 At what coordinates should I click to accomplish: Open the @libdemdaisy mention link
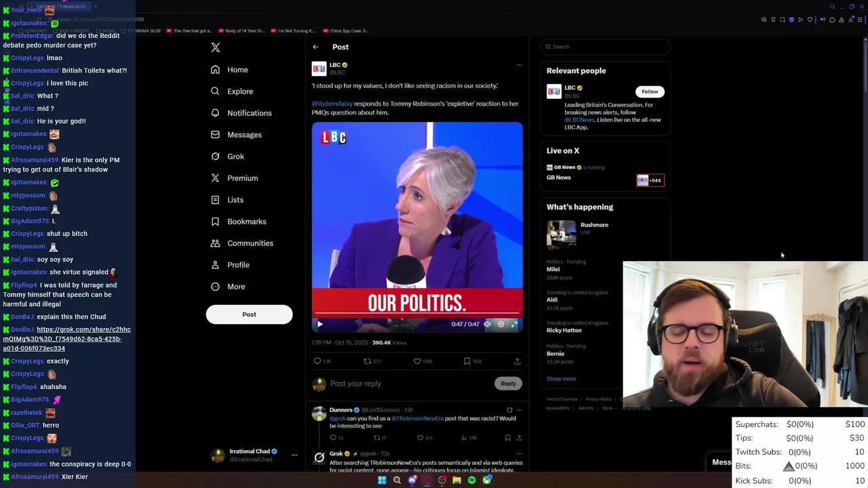(332, 104)
